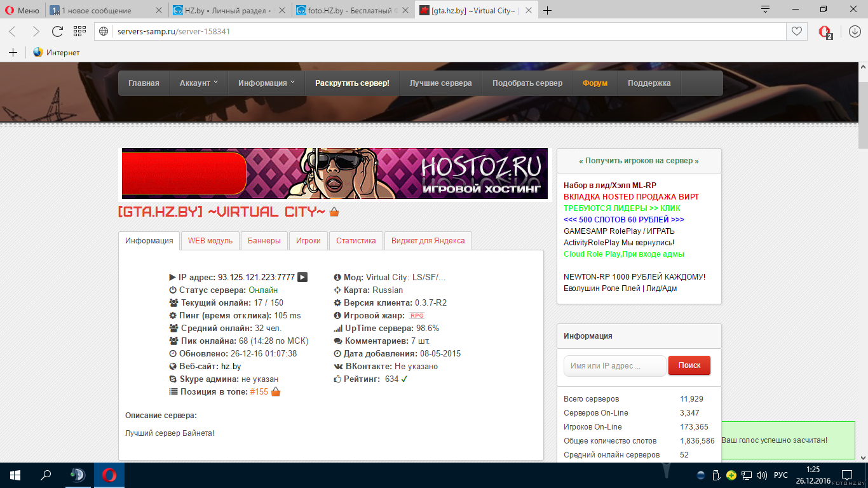868x488 pixels.
Task: Expand the Информация dropdown menu
Action: 266,83
